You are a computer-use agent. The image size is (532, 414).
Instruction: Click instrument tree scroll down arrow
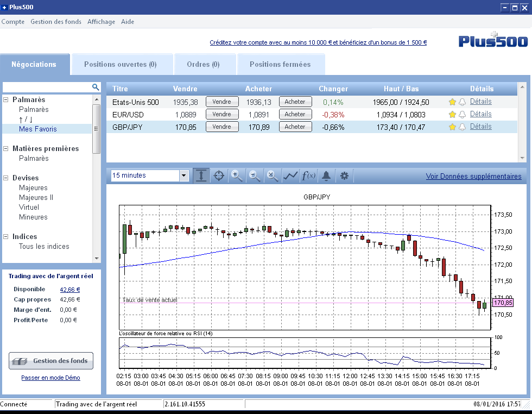[97, 259]
